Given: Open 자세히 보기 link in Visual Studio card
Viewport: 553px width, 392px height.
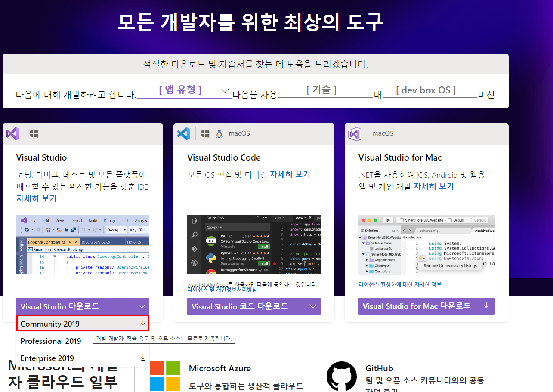Looking at the screenshot, I should pos(37,198).
